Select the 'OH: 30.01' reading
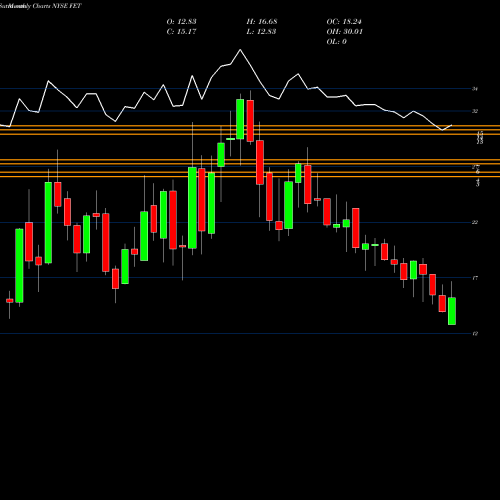 click(344, 32)
